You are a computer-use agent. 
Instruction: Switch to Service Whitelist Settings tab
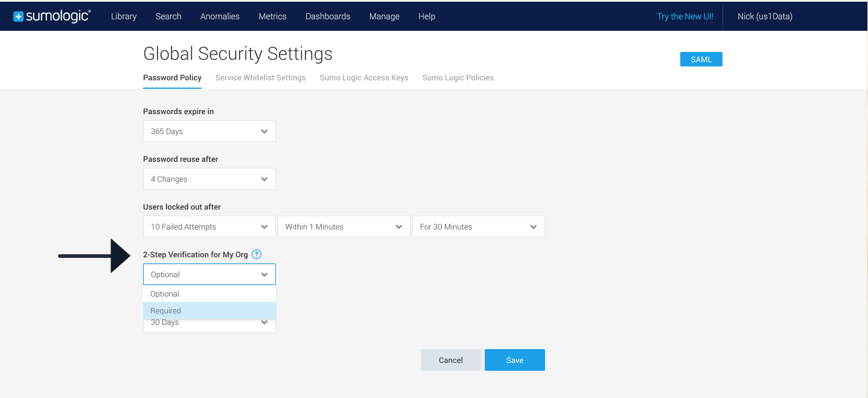point(261,77)
